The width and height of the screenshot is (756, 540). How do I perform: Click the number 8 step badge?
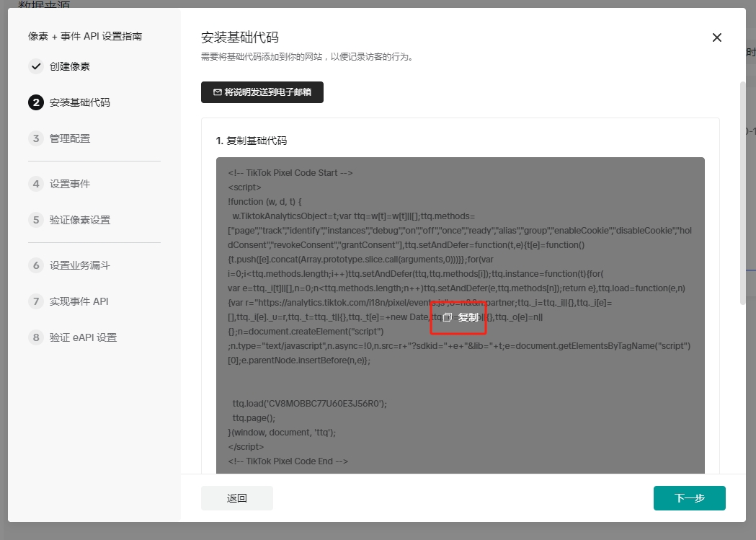point(36,337)
